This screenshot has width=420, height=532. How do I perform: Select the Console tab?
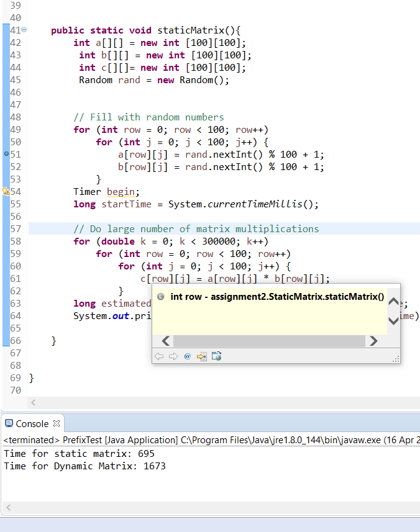(32, 424)
